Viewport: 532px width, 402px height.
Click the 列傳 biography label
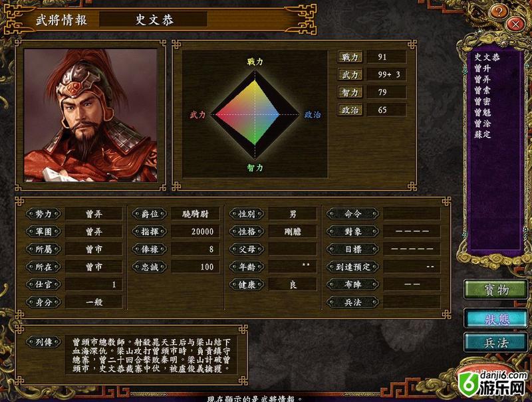click(43, 342)
